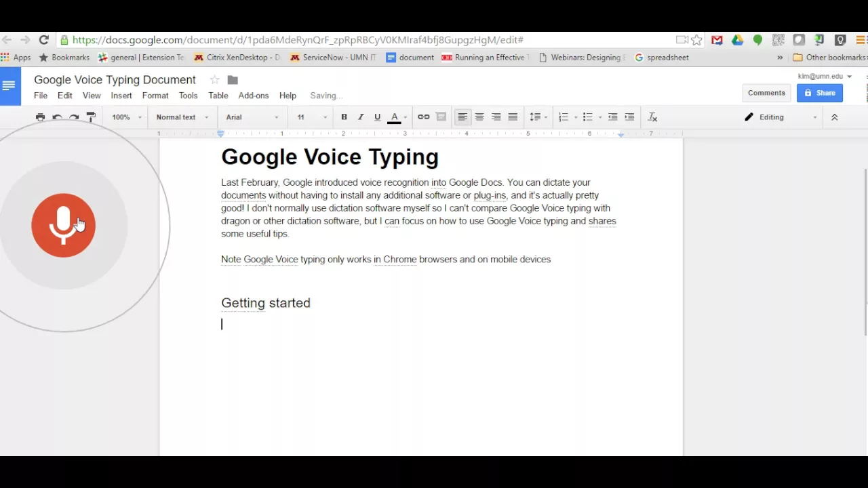Viewport: 868px width, 488px height.
Task: Open the spreadsheet bookmark
Action: tap(662, 58)
